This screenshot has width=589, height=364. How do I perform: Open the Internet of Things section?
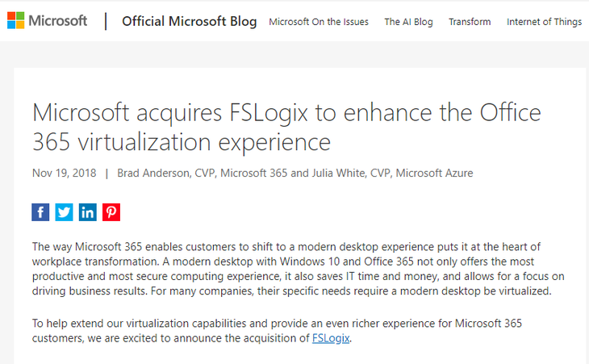[544, 22]
